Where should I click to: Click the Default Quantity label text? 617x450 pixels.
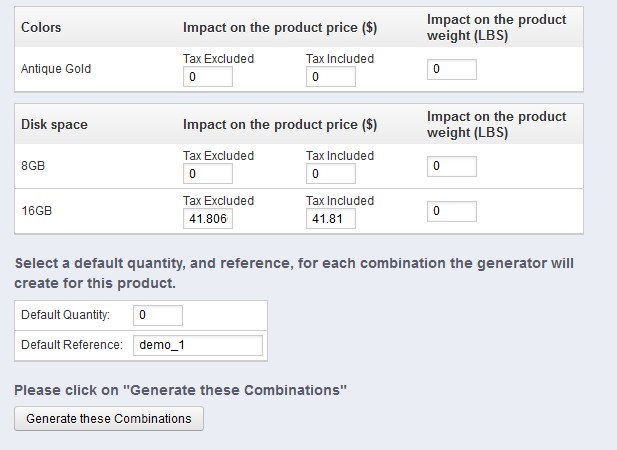click(x=65, y=316)
